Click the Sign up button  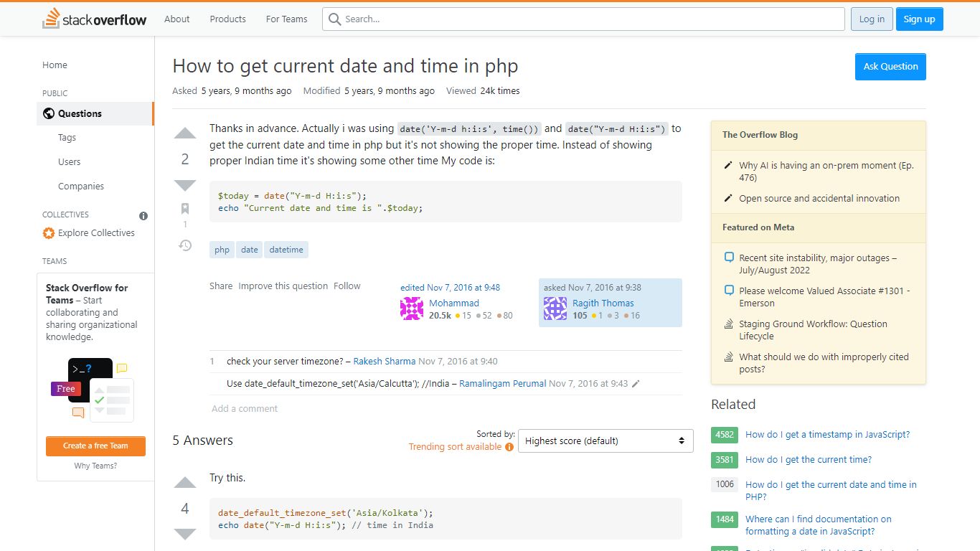(919, 19)
